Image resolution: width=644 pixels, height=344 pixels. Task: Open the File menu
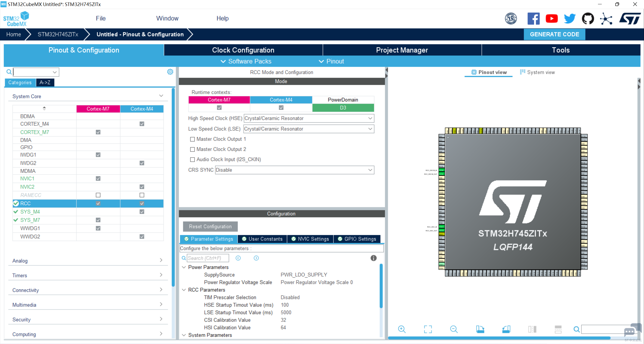coord(101,18)
